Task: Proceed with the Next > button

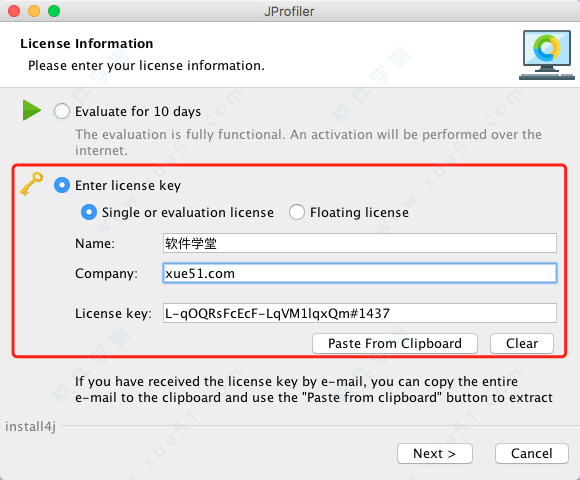Action: (435, 453)
